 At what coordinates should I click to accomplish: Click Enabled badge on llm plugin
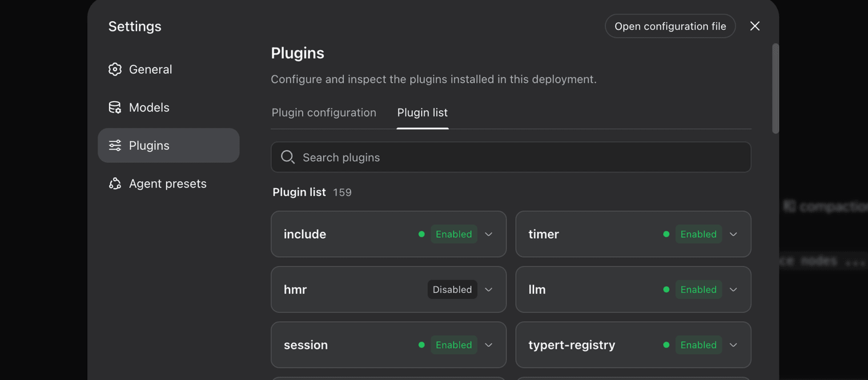pos(698,290)
